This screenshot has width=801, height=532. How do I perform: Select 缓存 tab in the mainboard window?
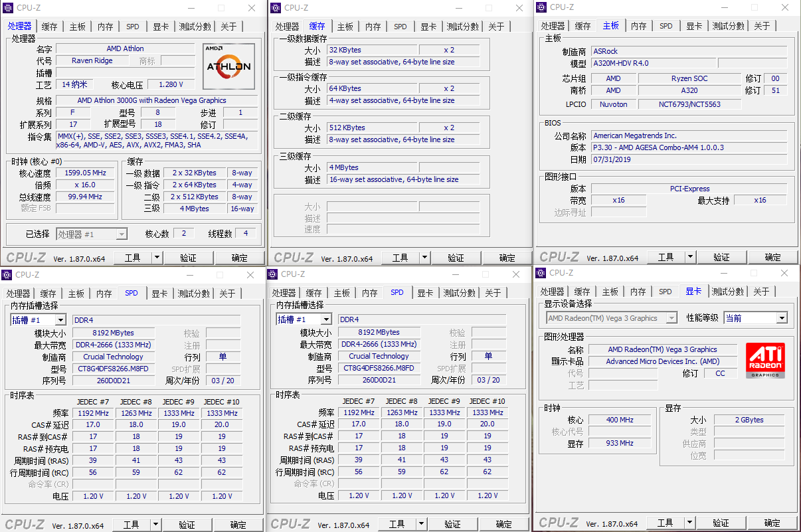[583, 26]
